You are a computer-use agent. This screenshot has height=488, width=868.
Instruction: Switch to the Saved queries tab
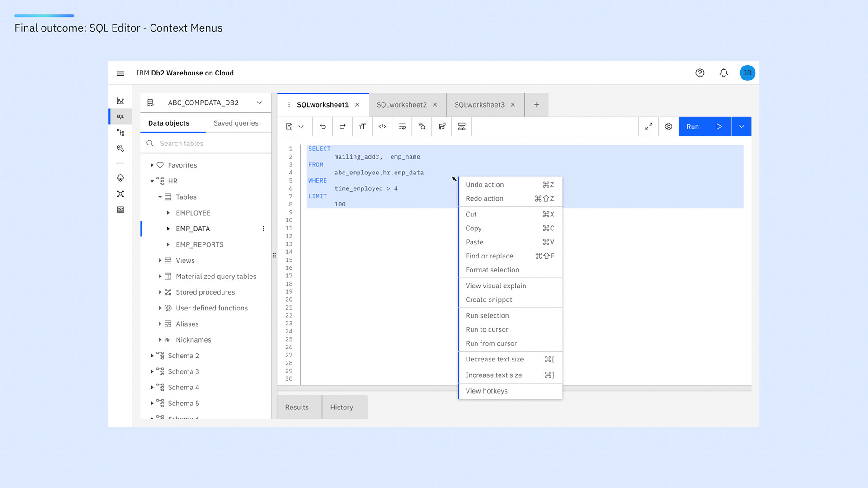point(236,123)
